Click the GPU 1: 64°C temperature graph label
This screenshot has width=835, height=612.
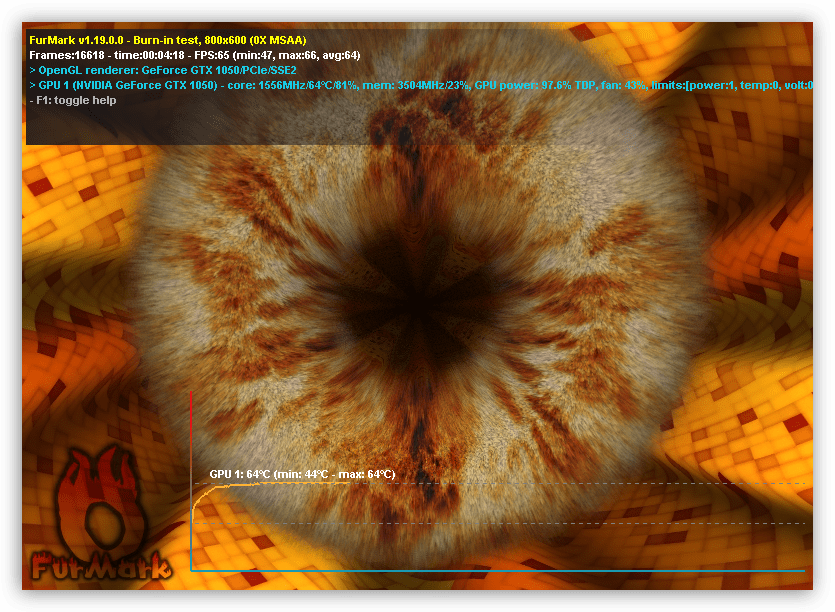tap(301, 474)
